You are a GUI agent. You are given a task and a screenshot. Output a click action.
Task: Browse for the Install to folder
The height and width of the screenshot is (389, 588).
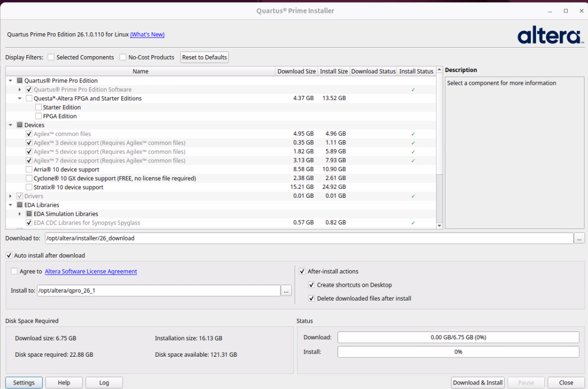[286, 291]
